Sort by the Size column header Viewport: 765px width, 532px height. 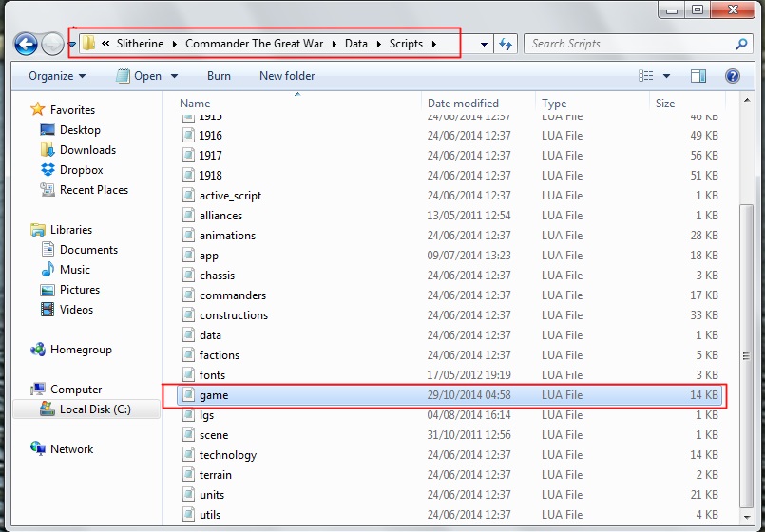665,104
